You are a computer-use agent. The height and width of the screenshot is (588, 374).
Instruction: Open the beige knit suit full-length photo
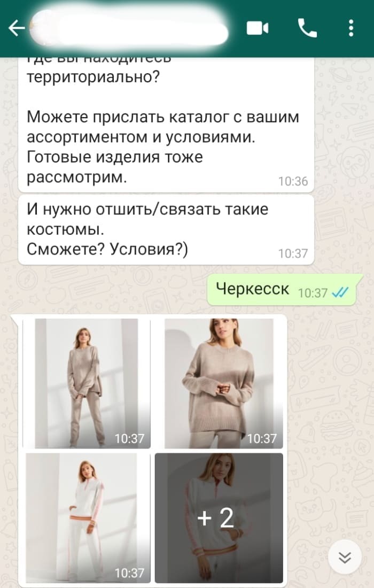[x=87, y=383]
